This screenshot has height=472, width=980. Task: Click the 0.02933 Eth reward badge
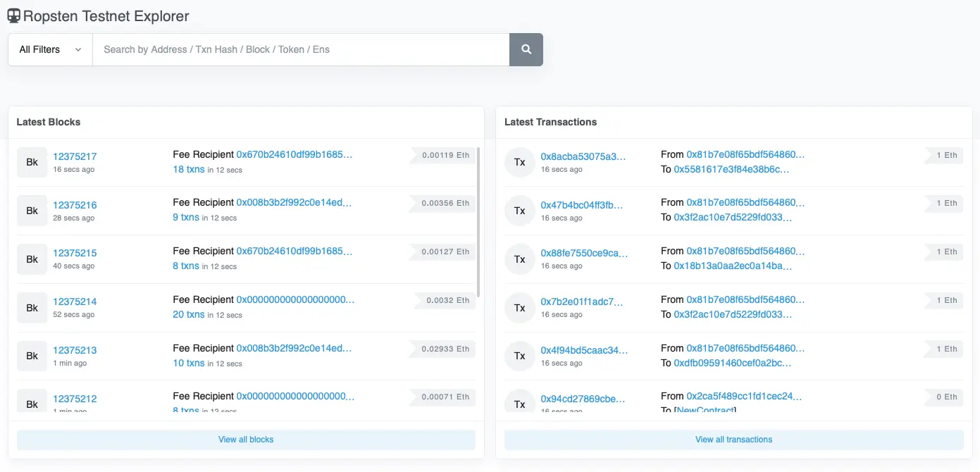pos(442,349)
